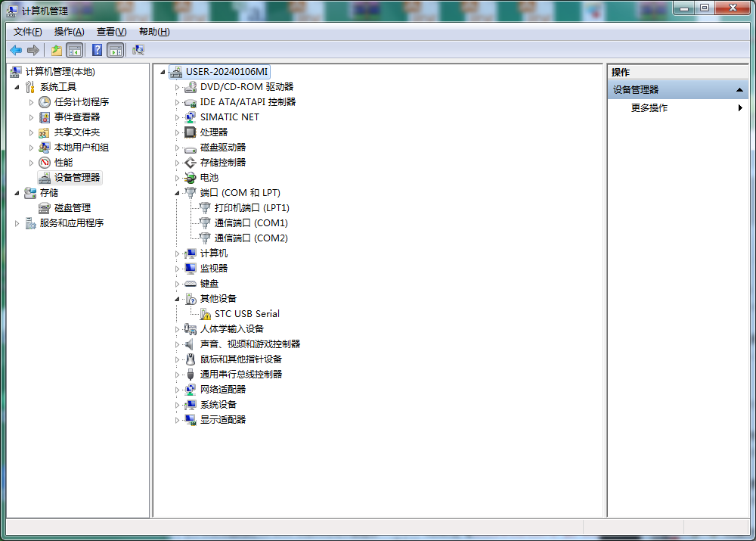
Task: Select 通信端口 (COM1) device
Action: click(x=251, y=223)
